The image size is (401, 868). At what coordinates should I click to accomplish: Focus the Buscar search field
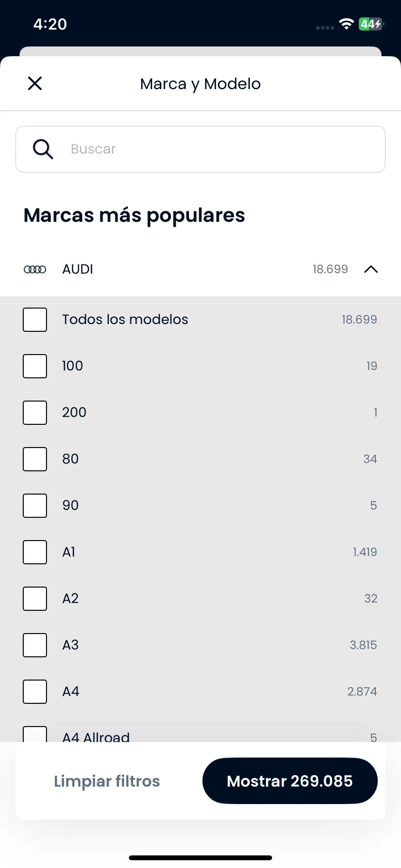[x=200, y=149]
